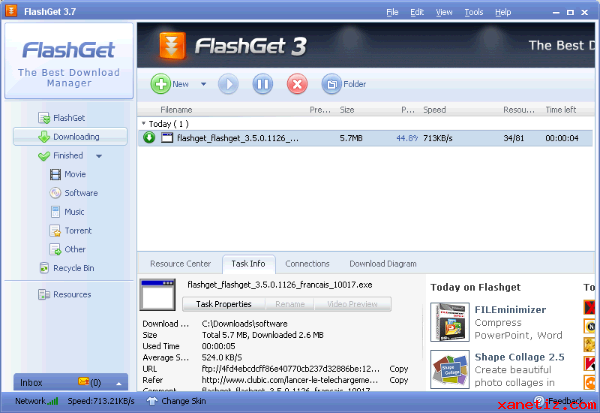The width and height of the screenshot is (600, 413).
Task: Sort by the Filename column header
Action: point(176,110)
